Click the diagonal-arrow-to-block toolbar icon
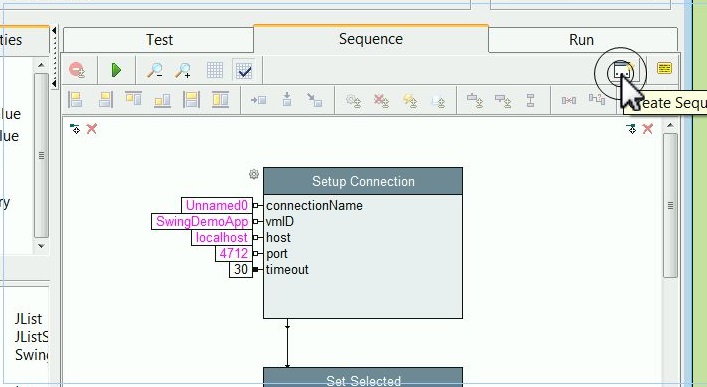This screenshot has height=387, width=707. click(314, 100)
